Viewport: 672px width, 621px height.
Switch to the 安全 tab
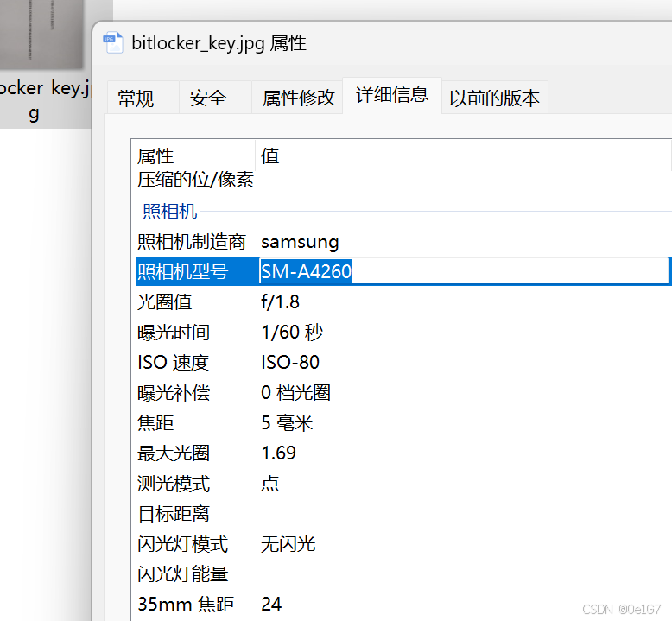[215, 98]
